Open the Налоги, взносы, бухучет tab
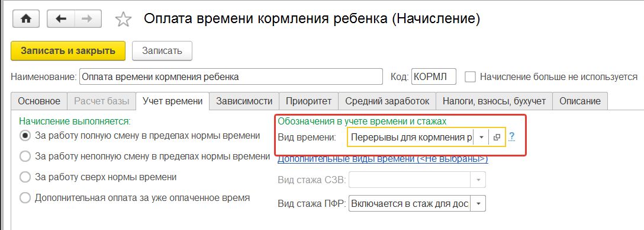This screenshot has width=644, height=230. click(494, 101)
